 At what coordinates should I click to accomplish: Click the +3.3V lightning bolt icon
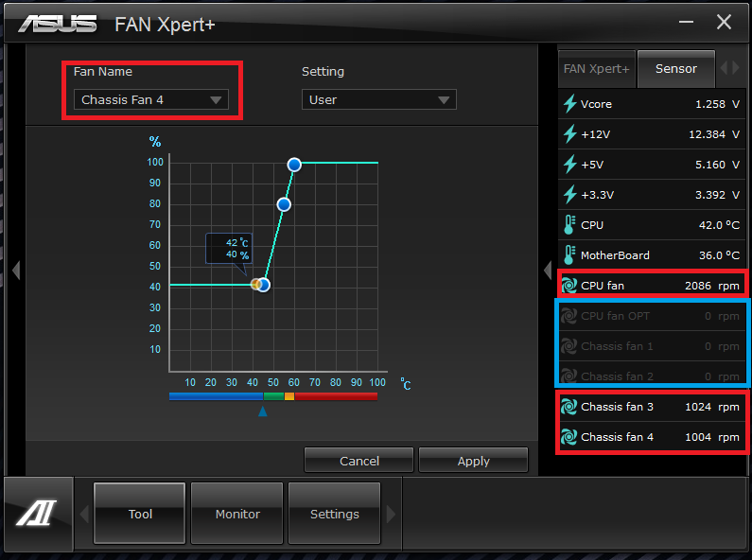569,194
